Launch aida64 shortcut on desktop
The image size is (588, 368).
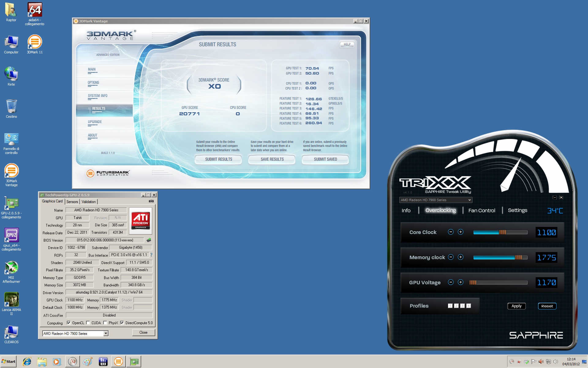[35, 14]
